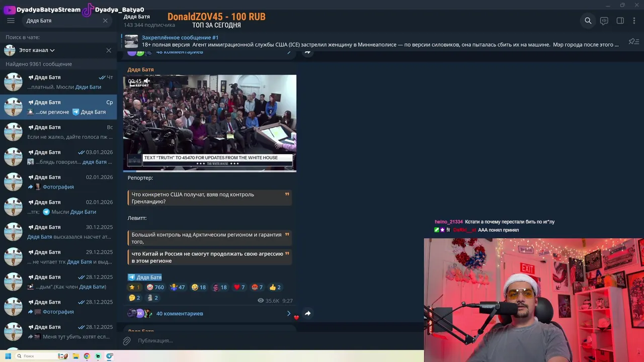Click the highlighted Дядя Батя channel link
644x362 pixels.
click(145, 277)
